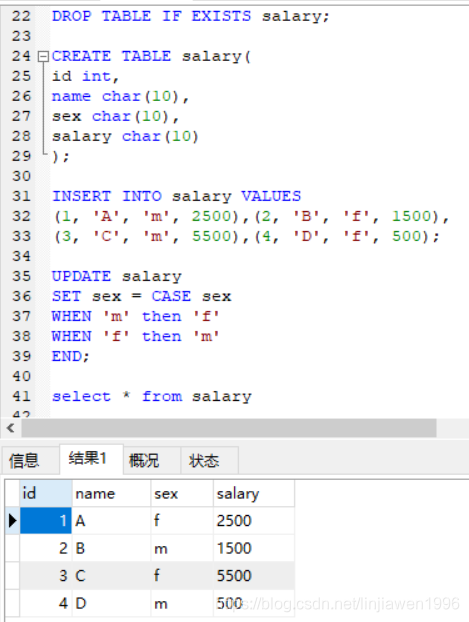This screenshot has height=622, width=469.
Task: Select the sex cell 'f' in row A
Action: point(182,520)
